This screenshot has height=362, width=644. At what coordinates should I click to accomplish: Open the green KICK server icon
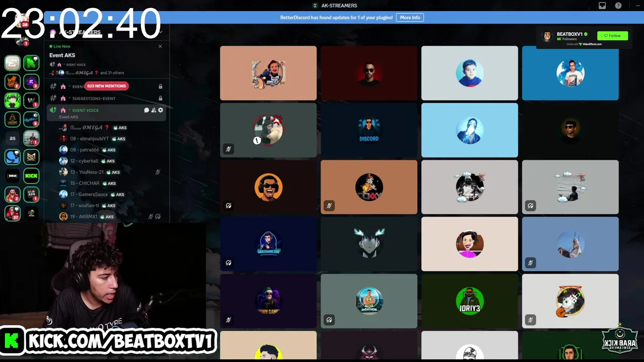31,176
